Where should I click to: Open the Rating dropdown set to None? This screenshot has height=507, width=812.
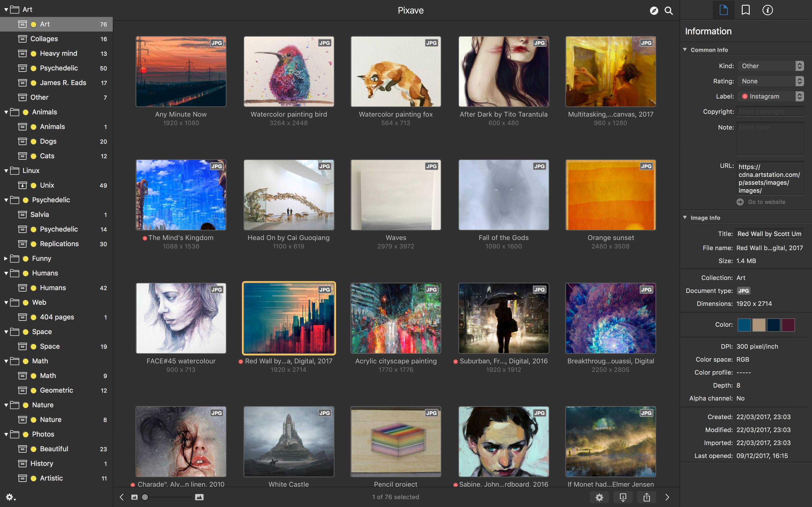click(770, 81)
